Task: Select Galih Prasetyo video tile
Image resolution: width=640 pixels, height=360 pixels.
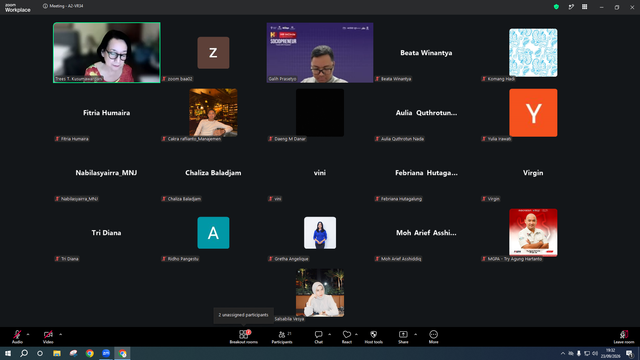Action: 320,53
